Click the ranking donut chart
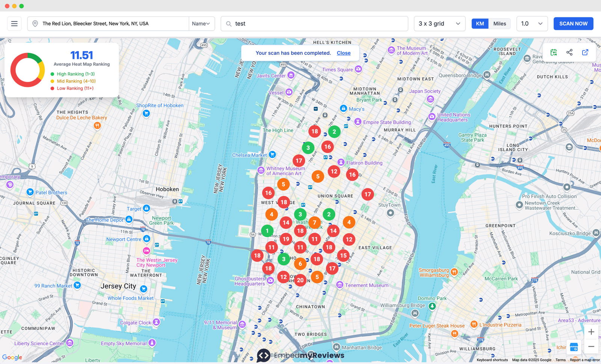 pos(27,70)
